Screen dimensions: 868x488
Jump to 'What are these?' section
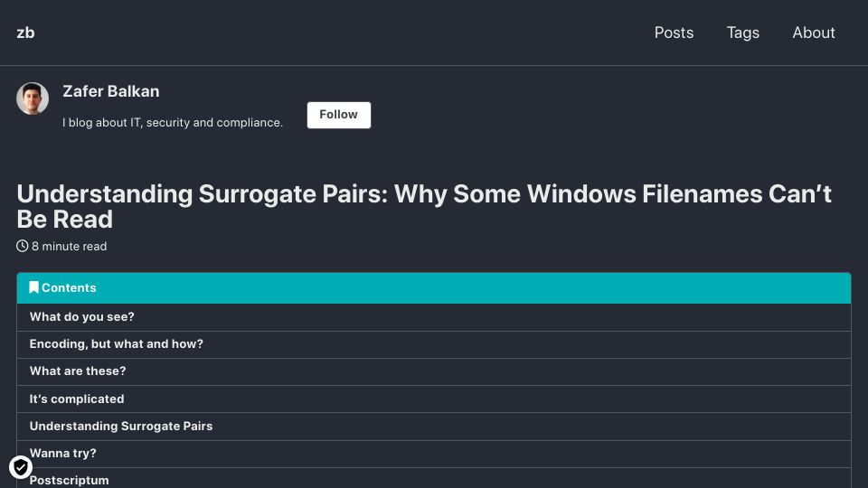click(x=433, y=371)
